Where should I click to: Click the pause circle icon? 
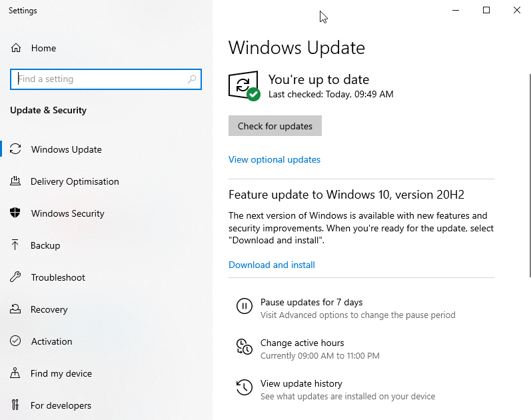244,306
